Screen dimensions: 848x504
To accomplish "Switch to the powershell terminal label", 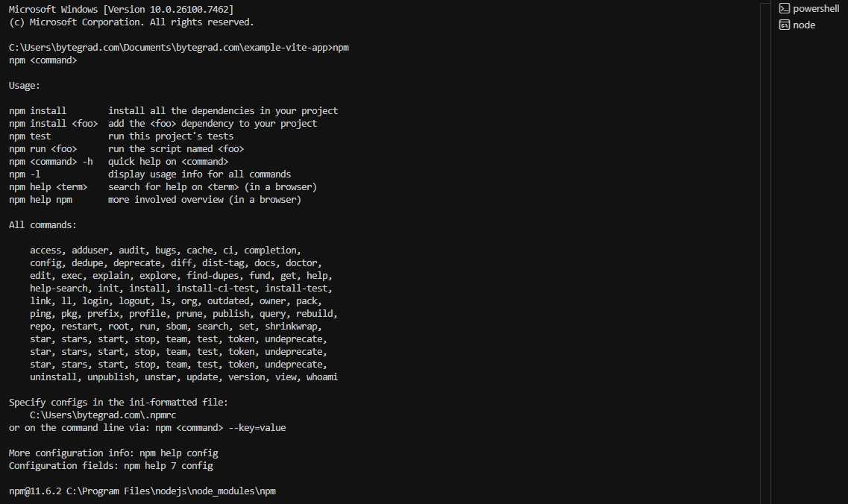I will point(815,9).
